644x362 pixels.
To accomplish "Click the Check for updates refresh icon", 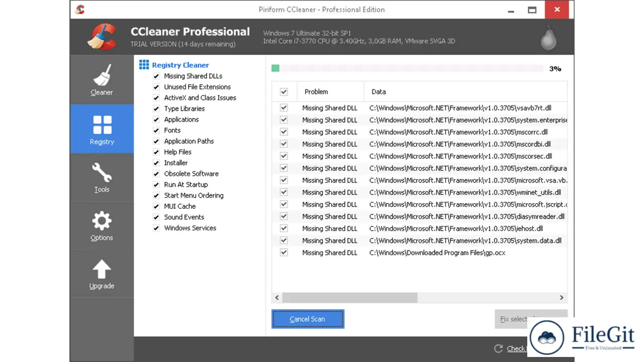I will [499, 348].
